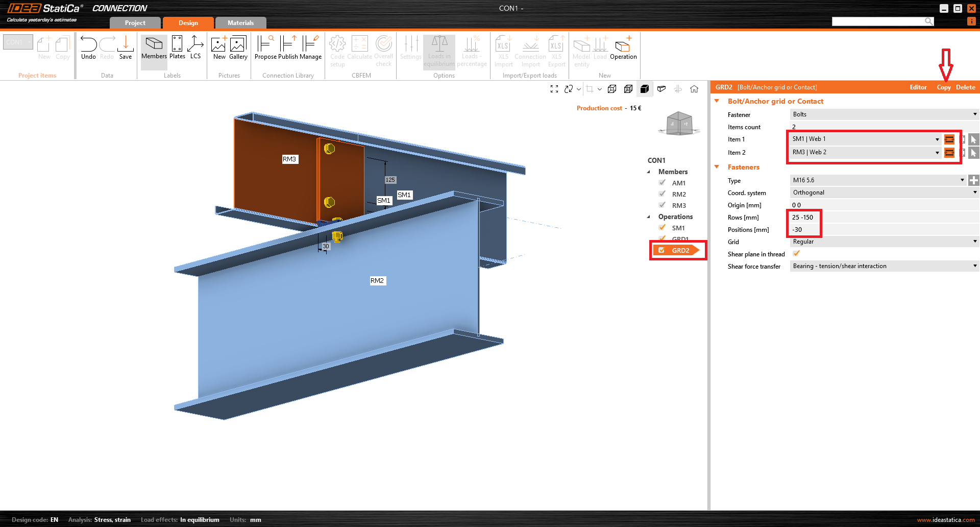The height and width of the screenshot is (527, 980).
Task: Switch to the Materials tab
Action: click(x=240, y=23)
